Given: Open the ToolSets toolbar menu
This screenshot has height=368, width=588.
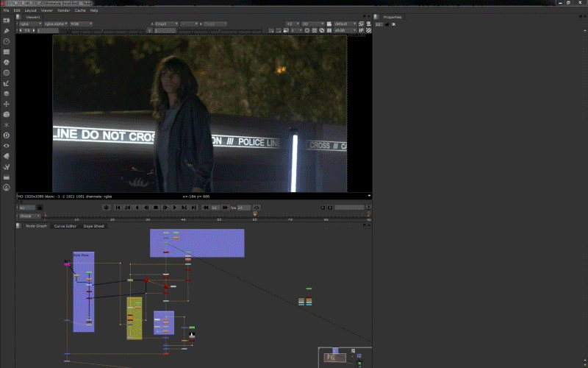Looking at the screenshot, I should click(7, 167).
